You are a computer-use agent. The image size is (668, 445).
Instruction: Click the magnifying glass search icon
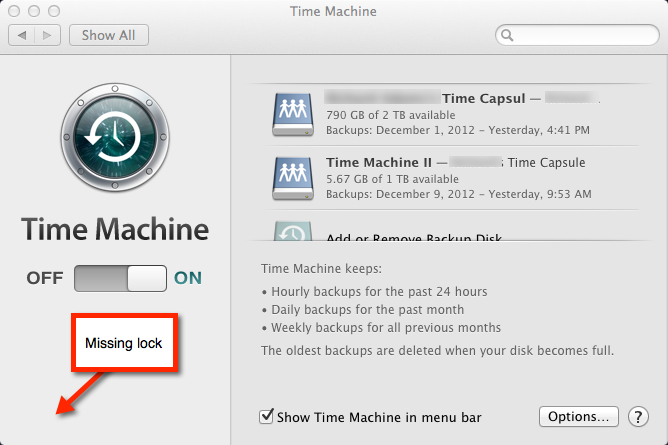coord(507,35)
